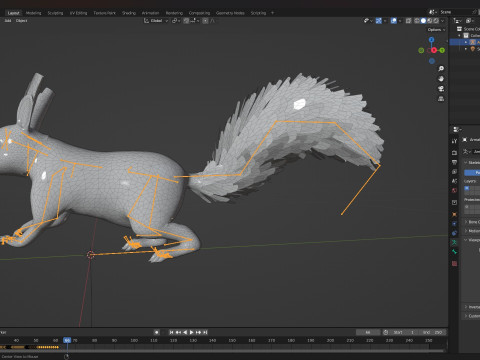Expand the Armature item in outliner
This screenshot has width=480, height=360.
(x=466, y=42)
